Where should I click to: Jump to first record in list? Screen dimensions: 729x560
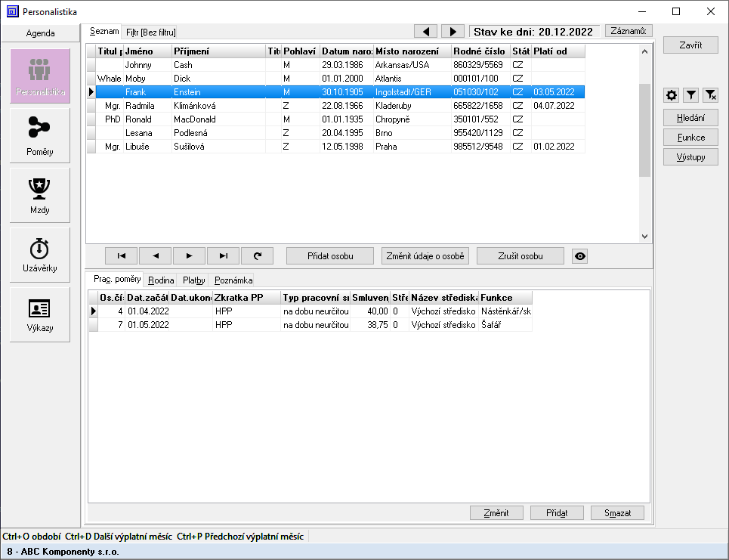[121, 256]
